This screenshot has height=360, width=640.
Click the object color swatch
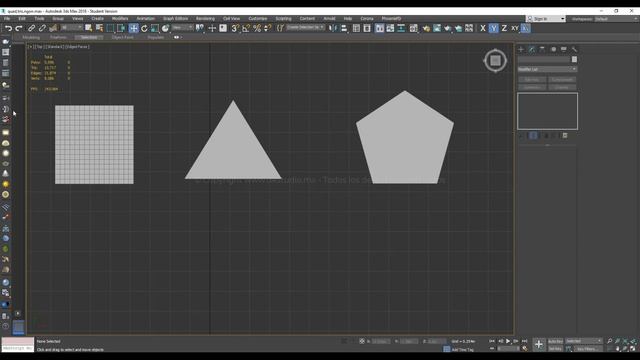pos(574,60)
